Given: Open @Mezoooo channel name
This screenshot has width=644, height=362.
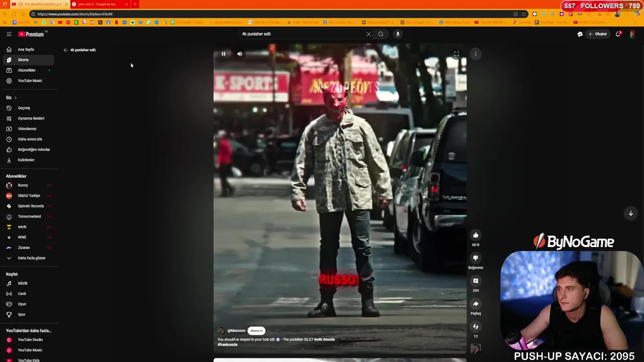Looking at the screenshot, I should tap(236, 331).
